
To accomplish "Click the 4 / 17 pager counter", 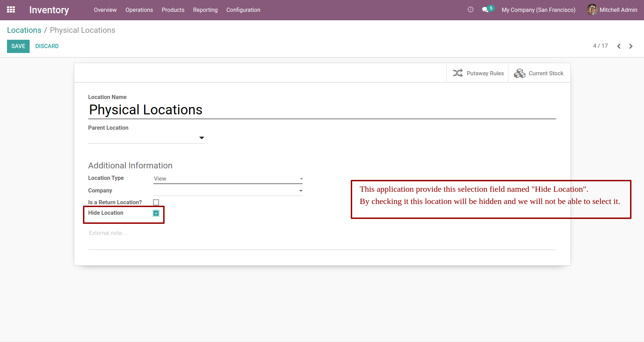I will tap(600, 46).
